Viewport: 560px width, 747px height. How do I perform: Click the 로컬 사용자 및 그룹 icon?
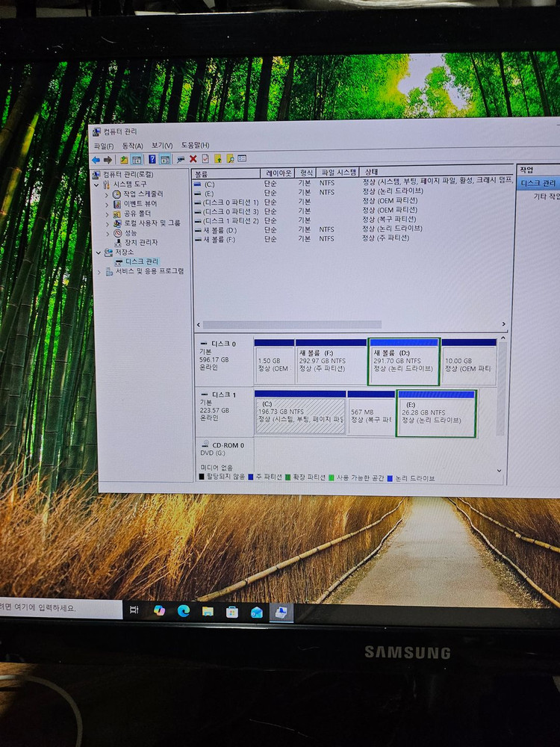(117, 223)
